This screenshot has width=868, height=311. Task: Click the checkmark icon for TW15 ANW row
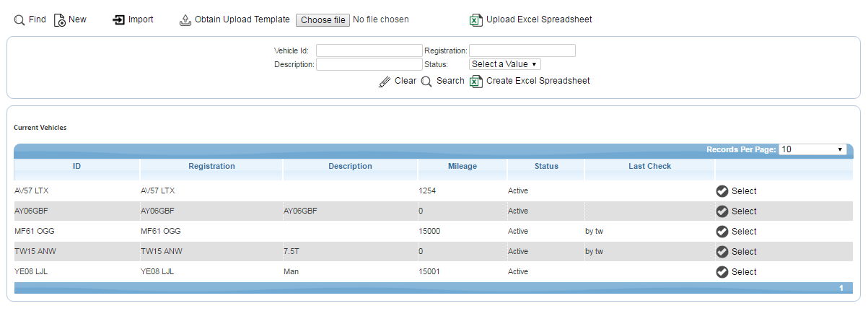click(722, 252)
